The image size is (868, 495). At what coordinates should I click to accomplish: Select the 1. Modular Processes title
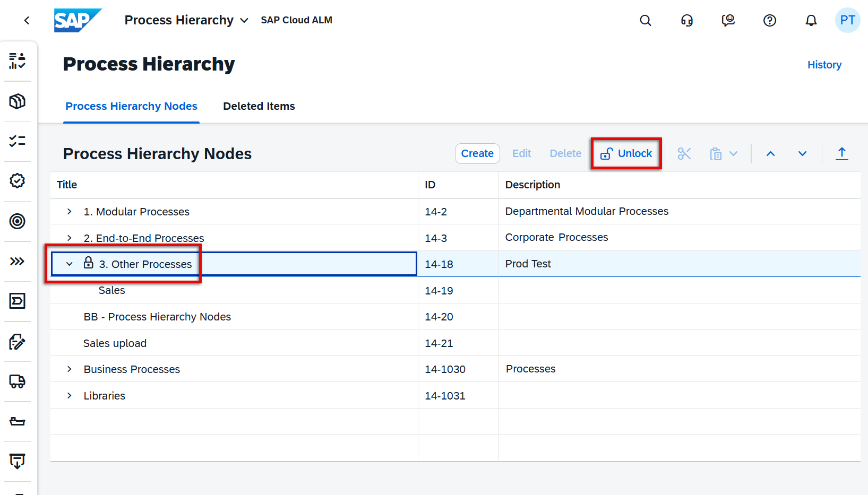coord(136,212)
